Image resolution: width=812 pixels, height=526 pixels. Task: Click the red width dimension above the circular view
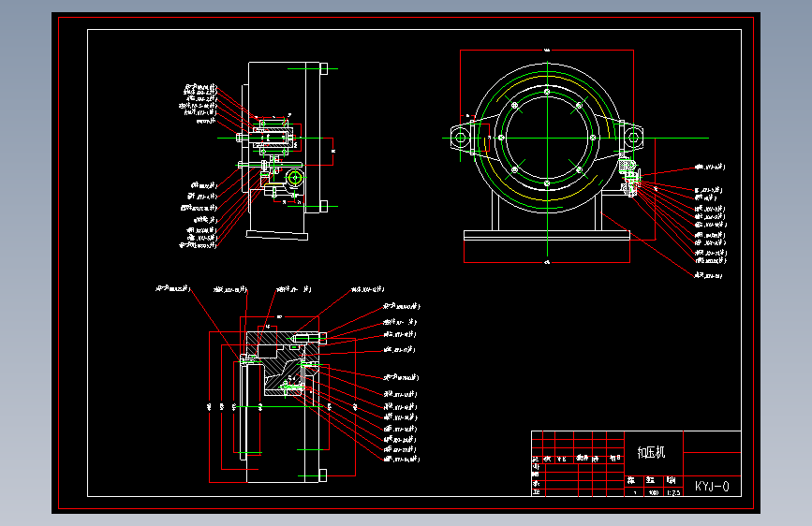547,51
